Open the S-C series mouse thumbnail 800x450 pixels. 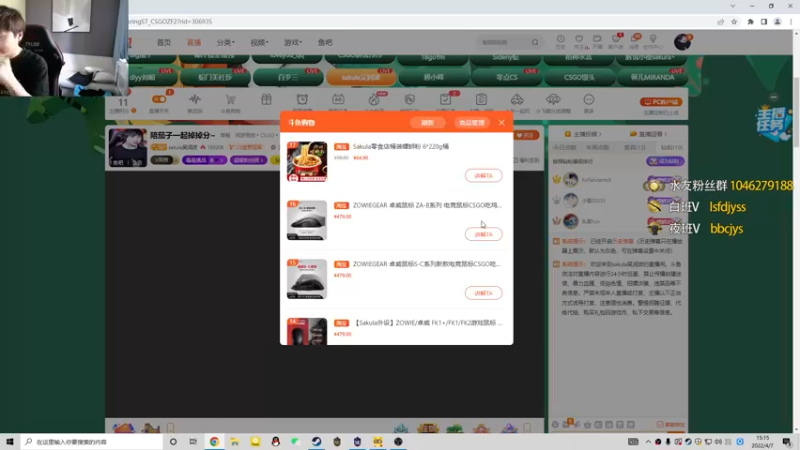pyautogui.click(x=307, y=279)
